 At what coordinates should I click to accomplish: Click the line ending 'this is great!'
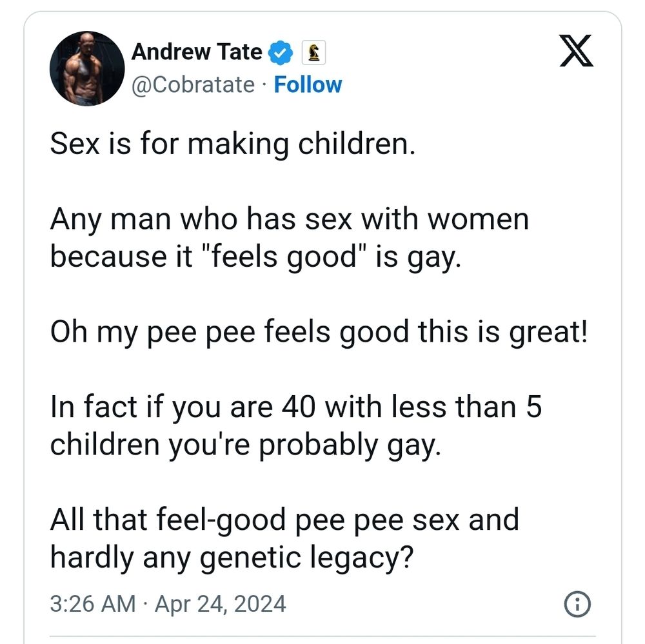(x=319, y=333)
